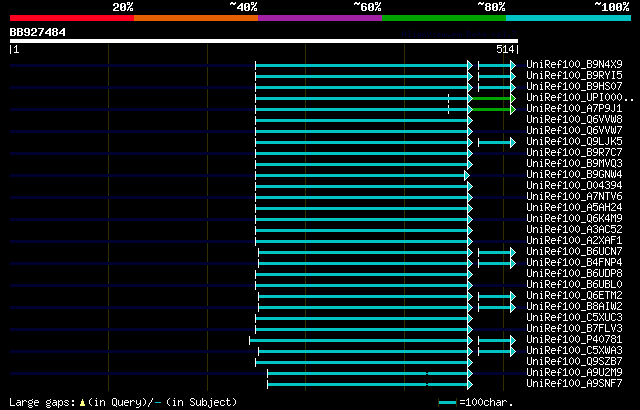Click the long cyan alignment bar for P40781
This screenshot has height=410, width=640.
[361, 341]
